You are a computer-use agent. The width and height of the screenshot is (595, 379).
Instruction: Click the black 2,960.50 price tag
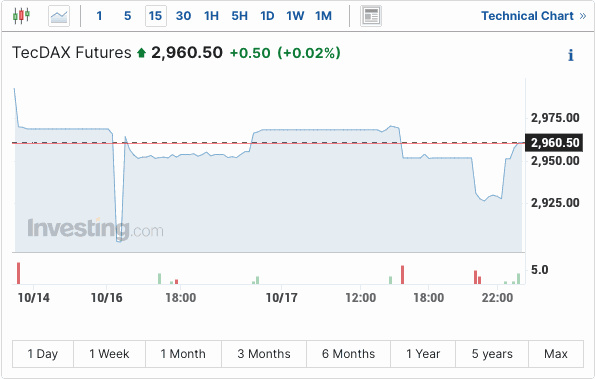[x=554, y=143]
